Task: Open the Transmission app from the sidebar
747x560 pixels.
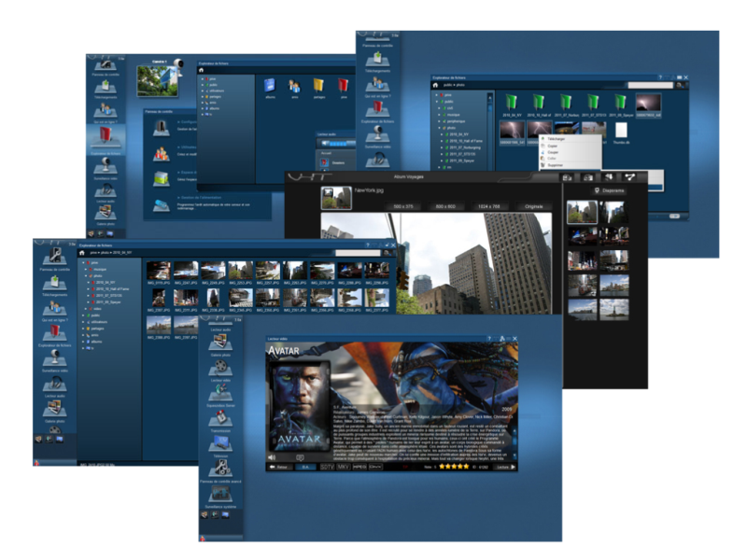Action: pos(220,417)
